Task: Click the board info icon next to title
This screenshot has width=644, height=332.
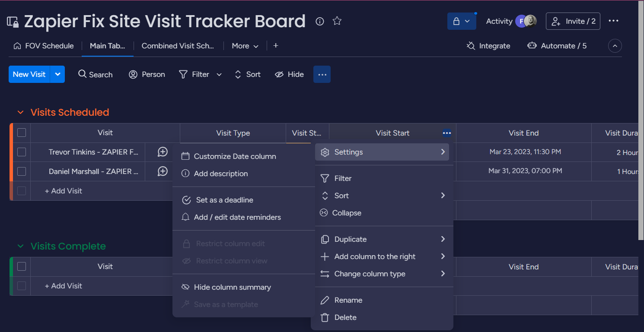Action: click(x=320, y=21)
